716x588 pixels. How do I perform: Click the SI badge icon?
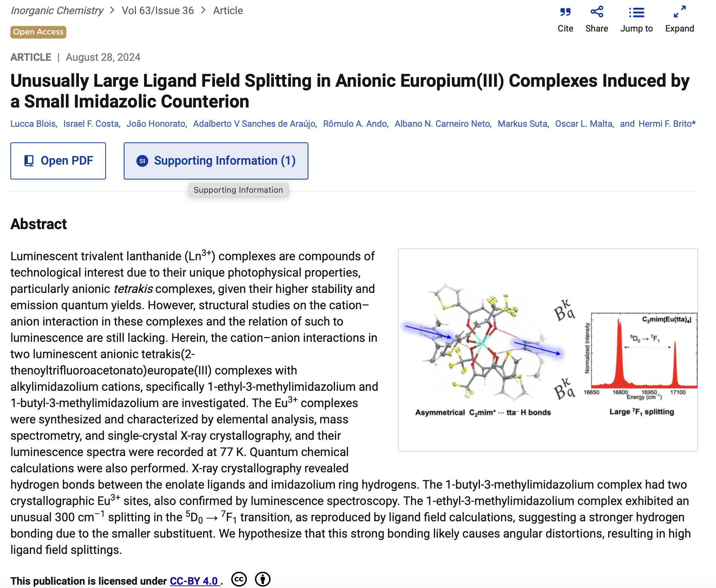coord(142,161)
